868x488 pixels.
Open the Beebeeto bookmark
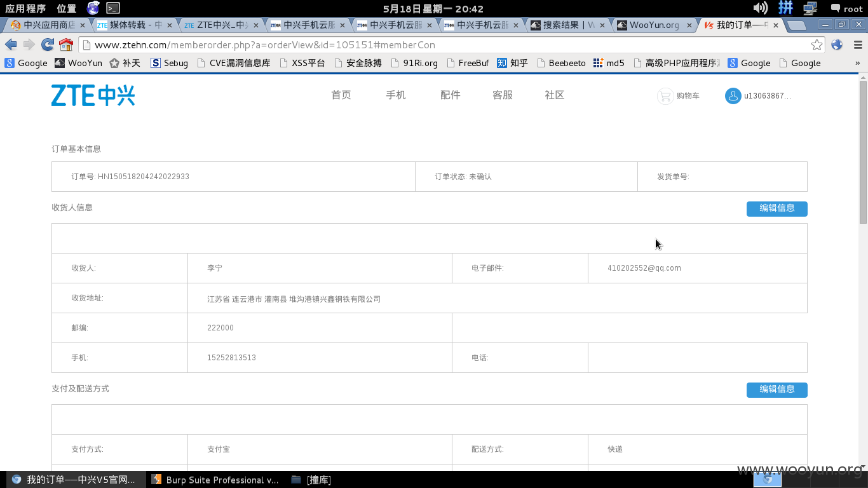pyautogui.click(x=561, y=63)
